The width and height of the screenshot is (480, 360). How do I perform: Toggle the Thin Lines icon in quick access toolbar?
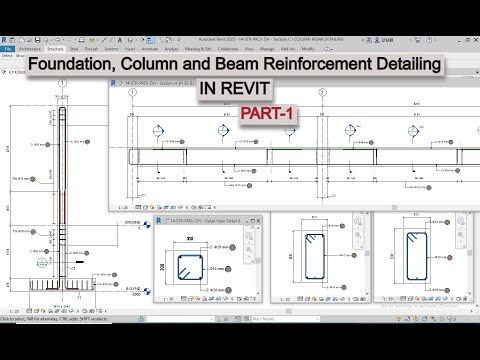(x=150, y=40)
